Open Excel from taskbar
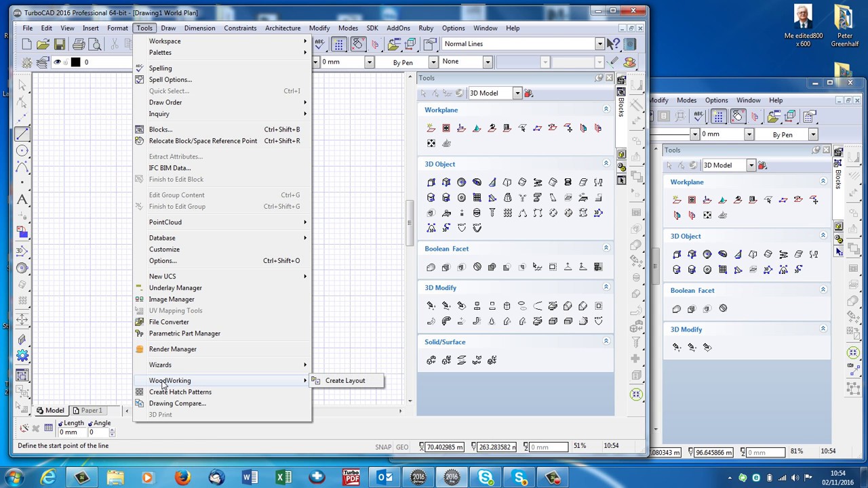Screen dimensions: 868x488 click(283, 478)
